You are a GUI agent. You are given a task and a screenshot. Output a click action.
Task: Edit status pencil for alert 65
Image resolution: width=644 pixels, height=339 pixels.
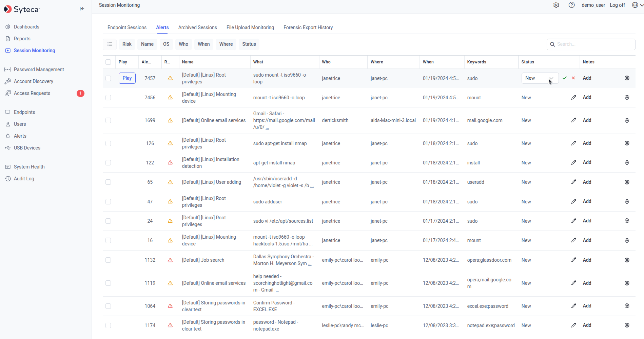point(573,182)
